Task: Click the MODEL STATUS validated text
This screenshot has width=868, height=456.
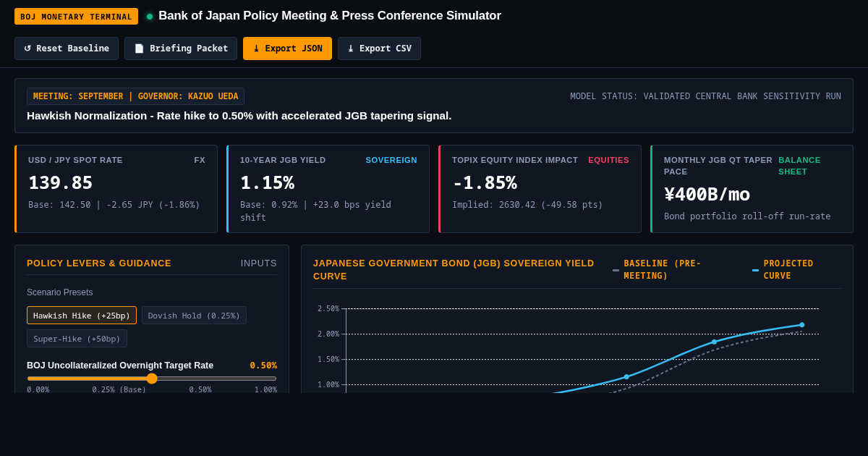Action: tap(705, 96)
